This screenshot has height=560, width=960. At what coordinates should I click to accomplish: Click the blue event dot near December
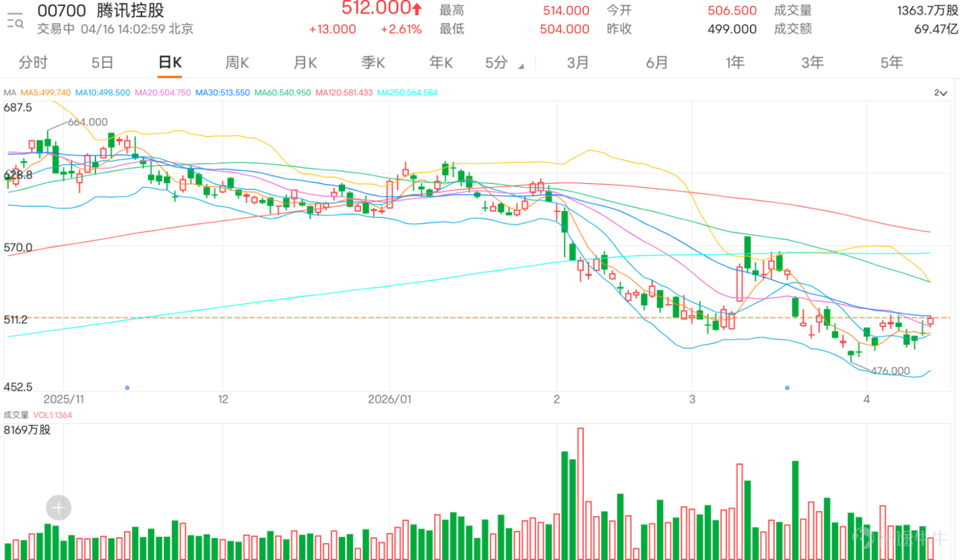click(127, 388)
